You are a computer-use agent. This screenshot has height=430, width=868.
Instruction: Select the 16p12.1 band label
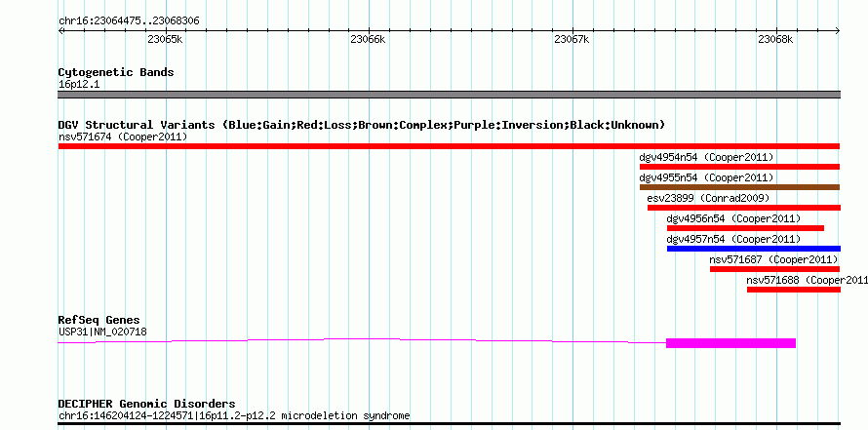coord(79,85)
